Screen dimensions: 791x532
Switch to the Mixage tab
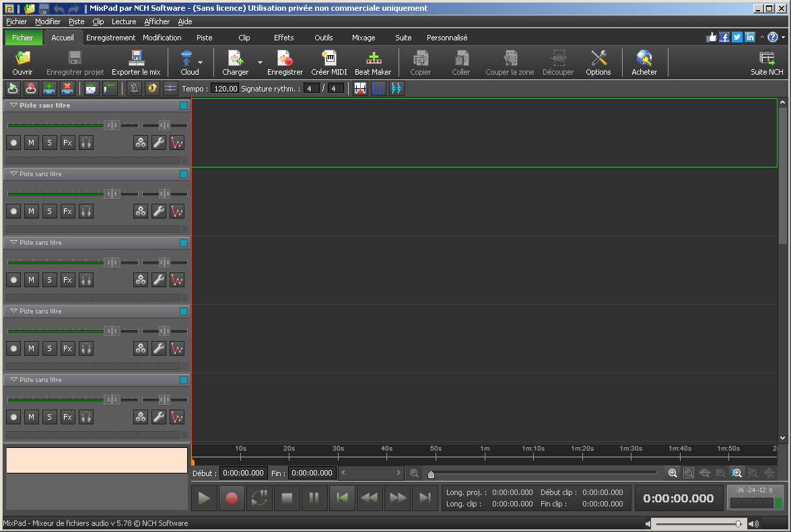tap(364, 38)
